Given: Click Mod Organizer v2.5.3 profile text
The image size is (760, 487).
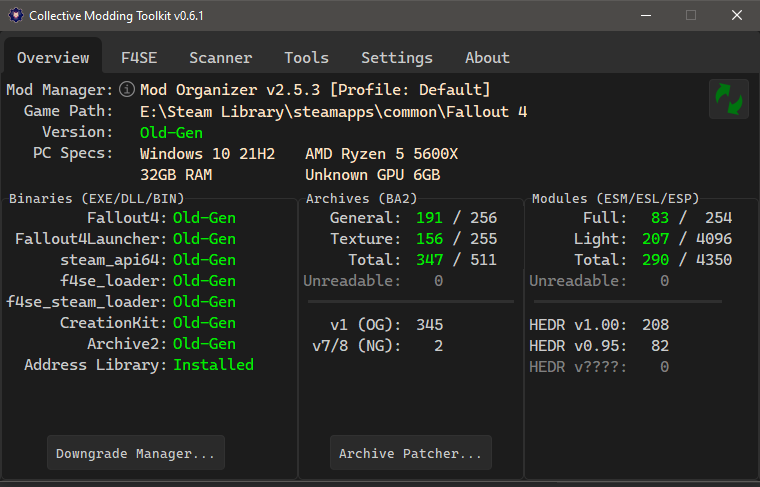Looking at the screenshot, I should [x=315, y=90].
